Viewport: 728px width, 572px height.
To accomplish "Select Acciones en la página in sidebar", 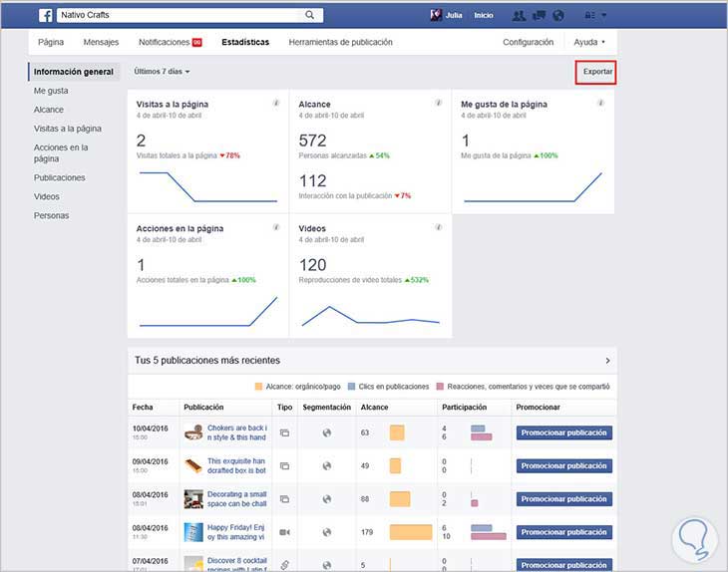I will (61, 153).
